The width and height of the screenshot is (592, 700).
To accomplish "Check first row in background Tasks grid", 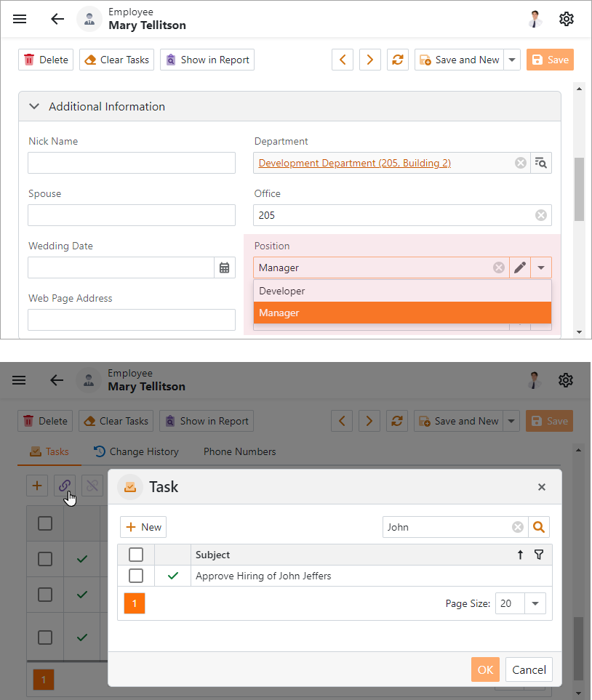I will (44, 559).
